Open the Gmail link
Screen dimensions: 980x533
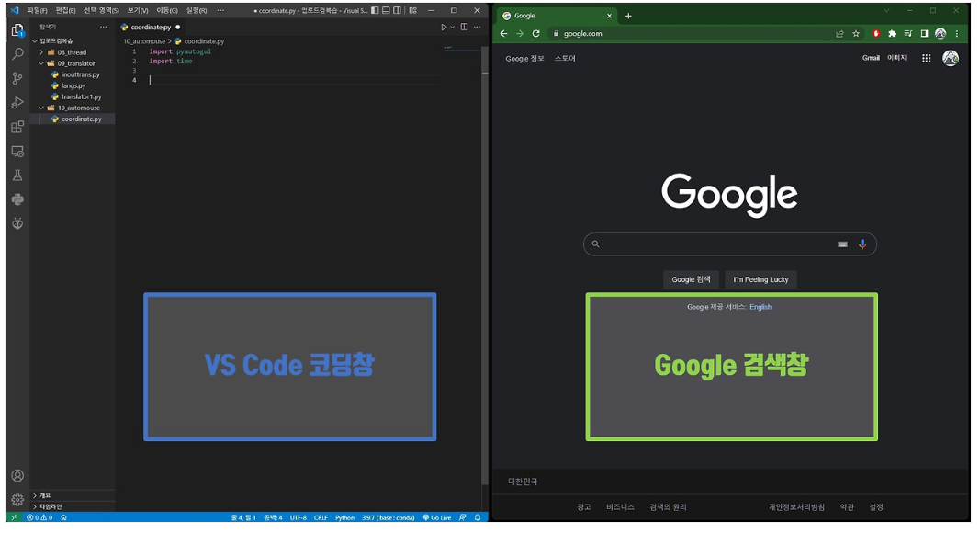871,58
